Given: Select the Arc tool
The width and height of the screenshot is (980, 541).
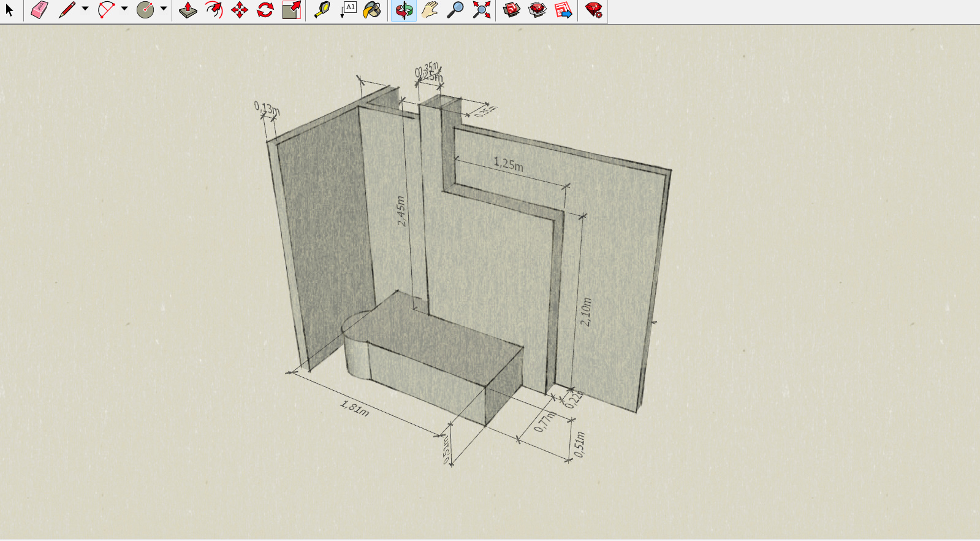Looking at the screenshot, I should coord(106,10).
